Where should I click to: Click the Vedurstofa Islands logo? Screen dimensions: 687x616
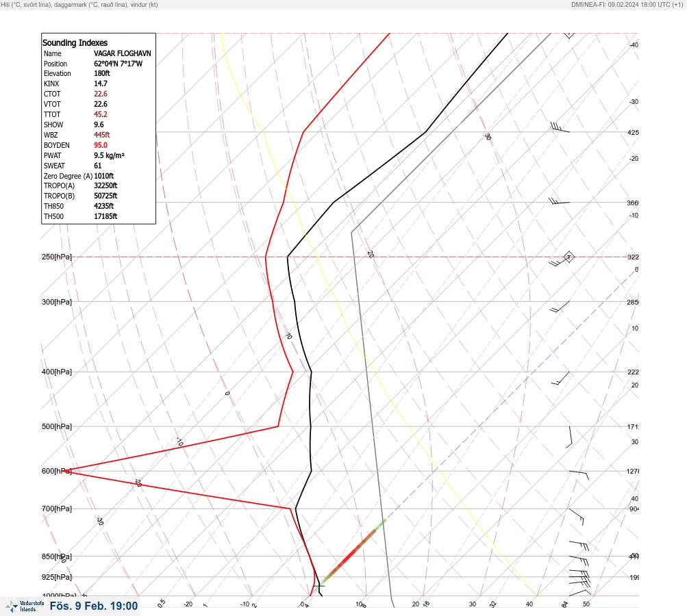coord(25,606)
